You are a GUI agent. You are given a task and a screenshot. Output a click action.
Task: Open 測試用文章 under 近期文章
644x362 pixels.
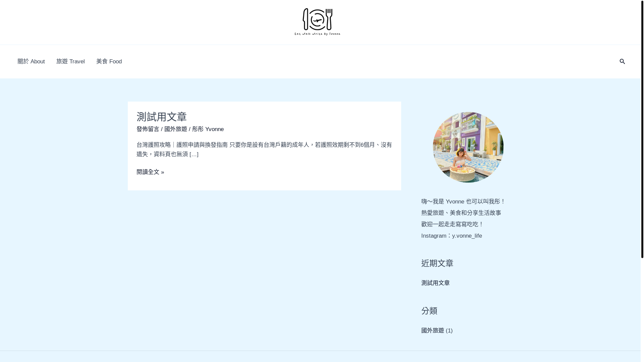[435, 283]
